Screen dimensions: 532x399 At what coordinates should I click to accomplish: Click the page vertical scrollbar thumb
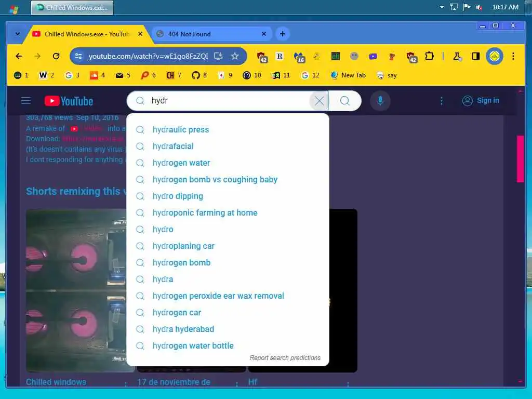tap(520, 159)
